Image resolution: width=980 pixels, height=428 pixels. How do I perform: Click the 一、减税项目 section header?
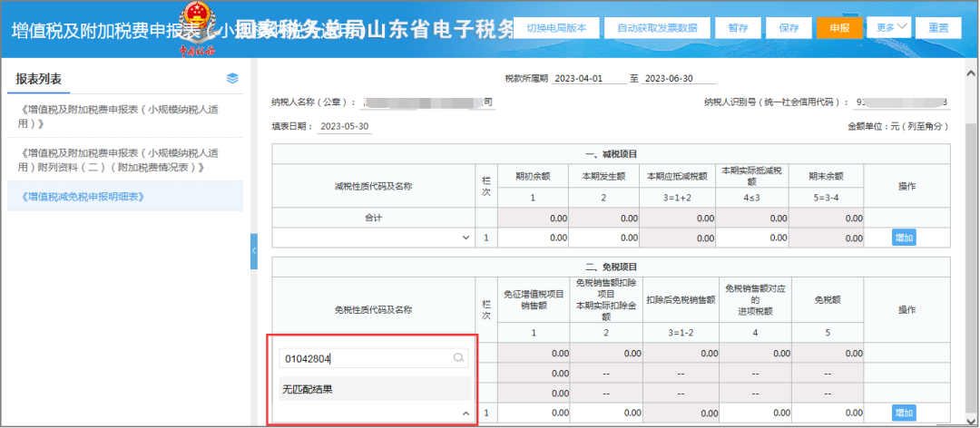coord(611,154)
